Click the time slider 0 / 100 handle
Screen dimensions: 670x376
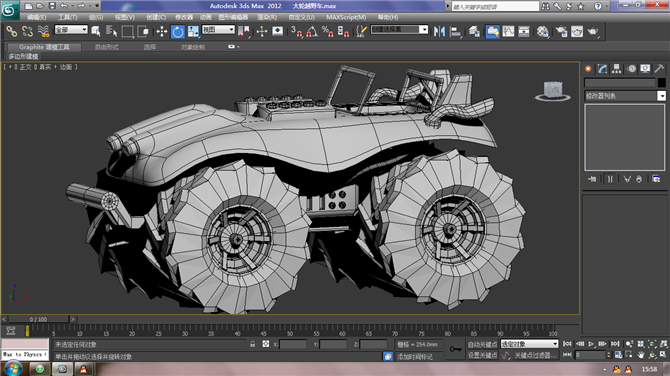(x=38, y=319)
